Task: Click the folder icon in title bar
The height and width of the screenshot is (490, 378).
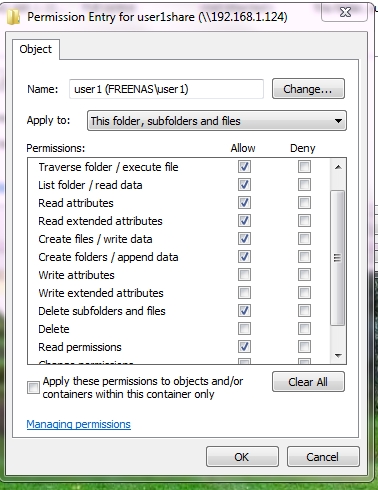Action: pos(14,16)
